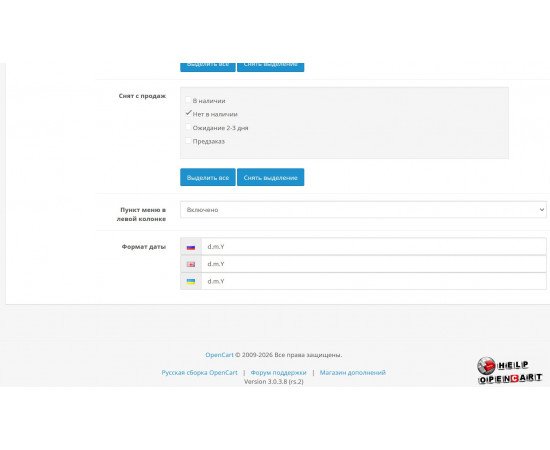The height and width of the screenshot is (450, 550).
Task: Click 'Снять выделение' under Снят с продаж
Action: tap(270, 177)
